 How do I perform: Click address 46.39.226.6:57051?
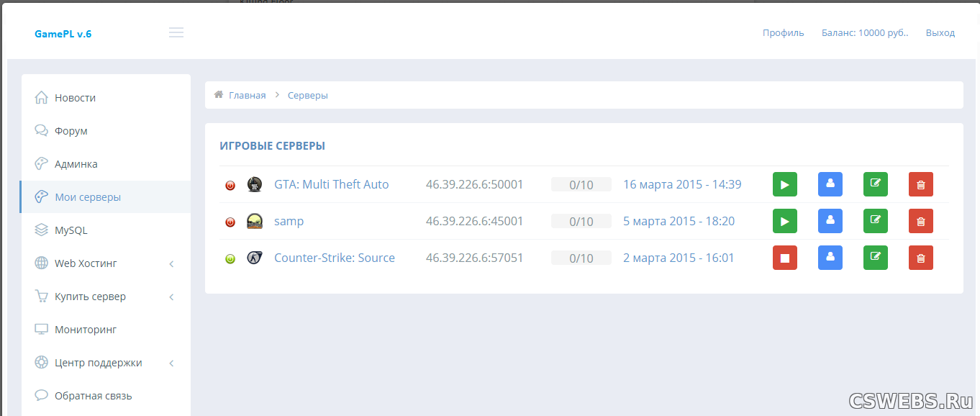(x=475, y=258)
